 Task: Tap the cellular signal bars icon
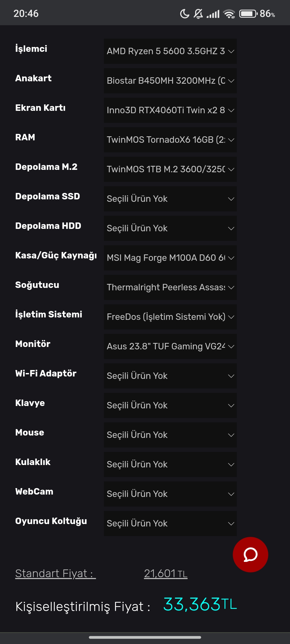click(x=213, y=14)
